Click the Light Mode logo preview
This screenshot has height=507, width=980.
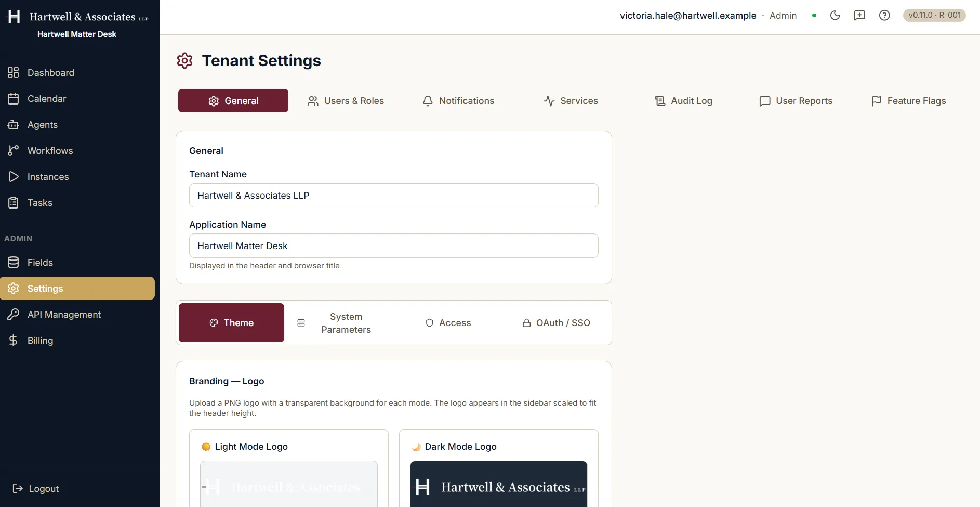tap(289, 484)
